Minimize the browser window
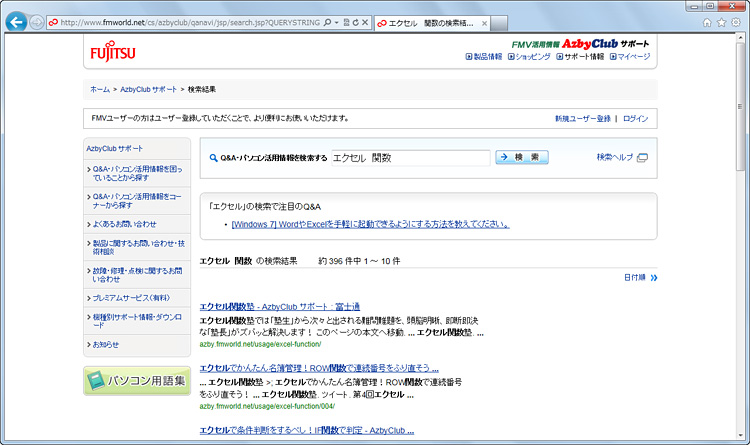 pyautogui.click(x=694, y=6)
